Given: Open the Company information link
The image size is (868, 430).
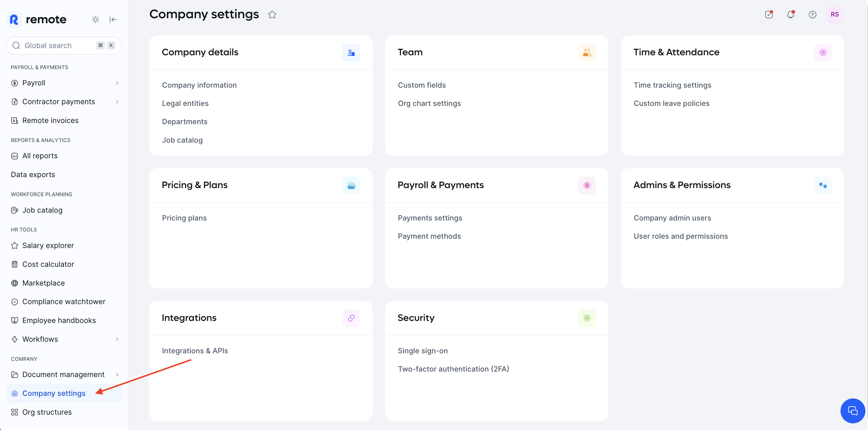Looking at the screenshot, I should pyautogui.click(x=199, y=85).
